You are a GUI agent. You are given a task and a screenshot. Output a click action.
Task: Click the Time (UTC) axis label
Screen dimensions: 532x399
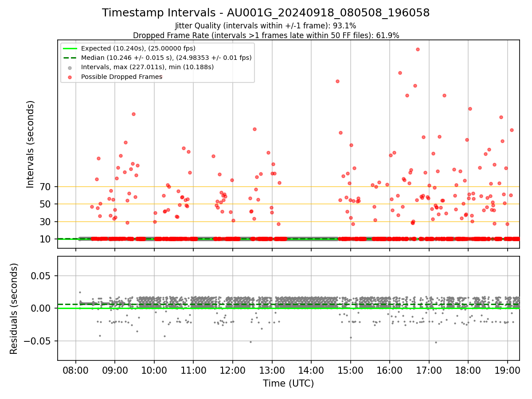288,383
